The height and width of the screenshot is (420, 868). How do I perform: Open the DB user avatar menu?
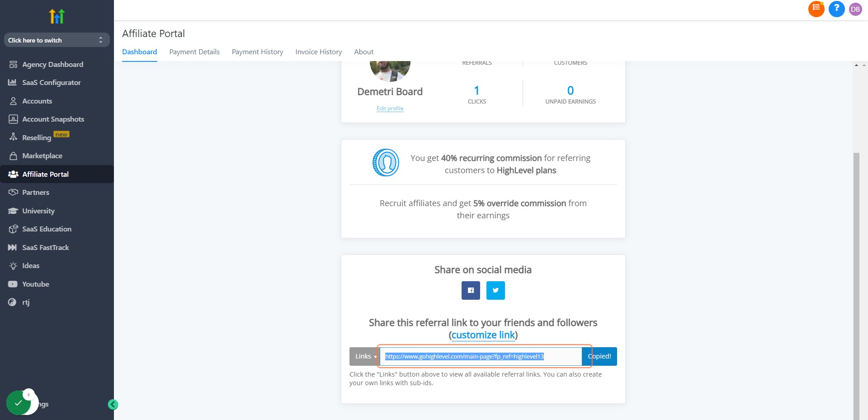[855, 9]
